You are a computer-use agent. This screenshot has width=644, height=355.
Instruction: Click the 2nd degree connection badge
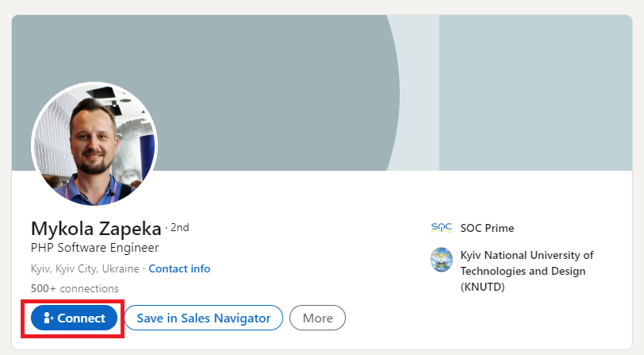tap(180, 227)
